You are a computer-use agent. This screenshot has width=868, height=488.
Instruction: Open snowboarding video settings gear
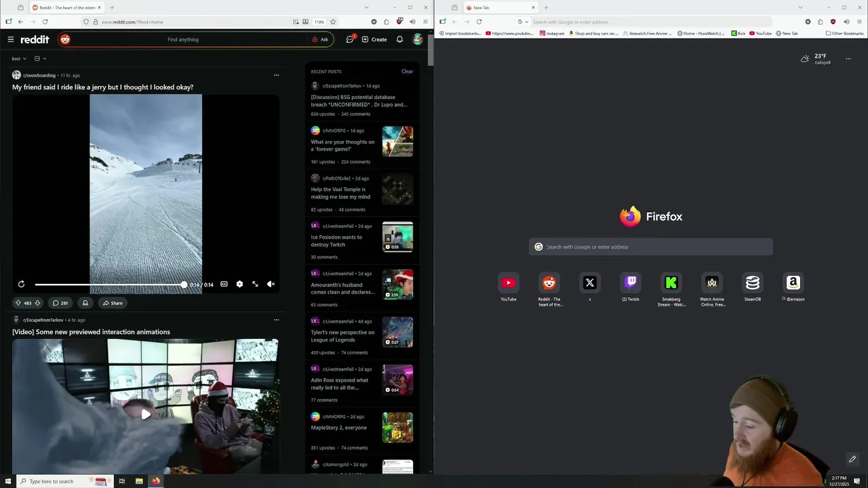coord(239,284)
